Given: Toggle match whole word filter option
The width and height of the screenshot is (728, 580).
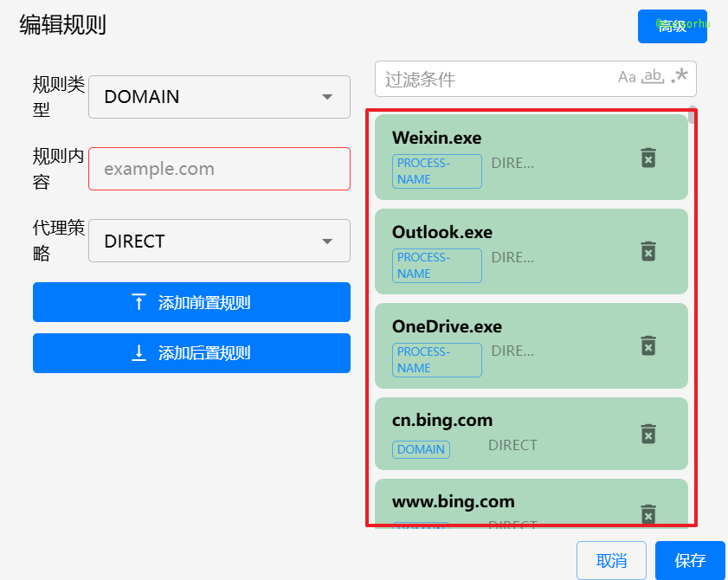Looking at the screenshot, I should click(653, 77).
